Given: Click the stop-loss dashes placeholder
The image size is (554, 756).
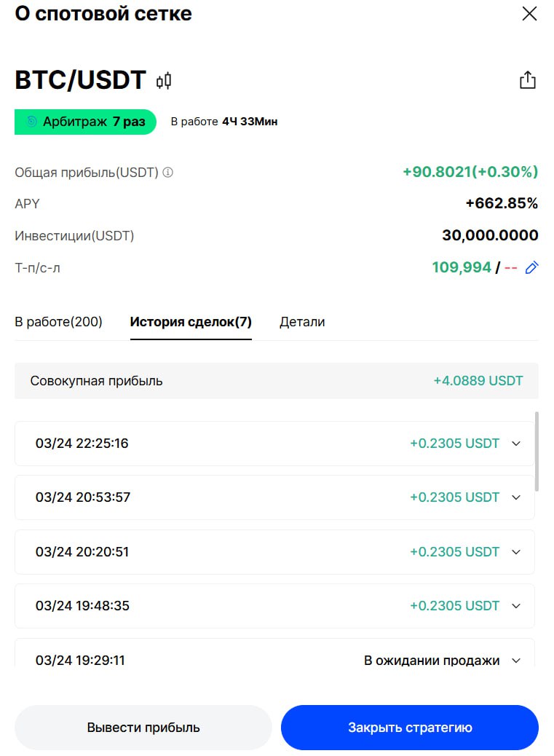Looking at the screenshot, I should click(510, 267).
